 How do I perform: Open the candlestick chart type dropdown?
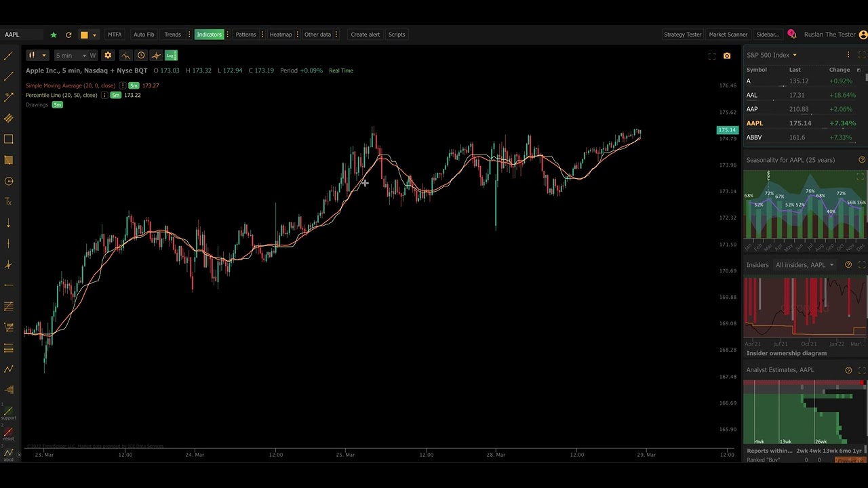coord(37,56)
